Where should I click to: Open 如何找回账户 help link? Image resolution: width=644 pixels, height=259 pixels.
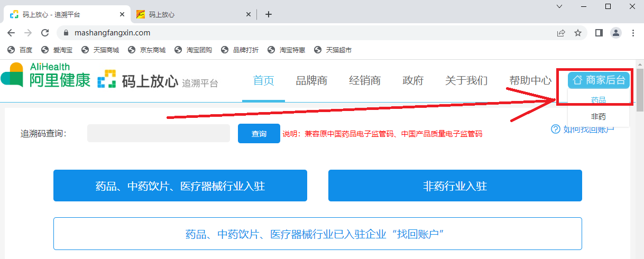588,129
